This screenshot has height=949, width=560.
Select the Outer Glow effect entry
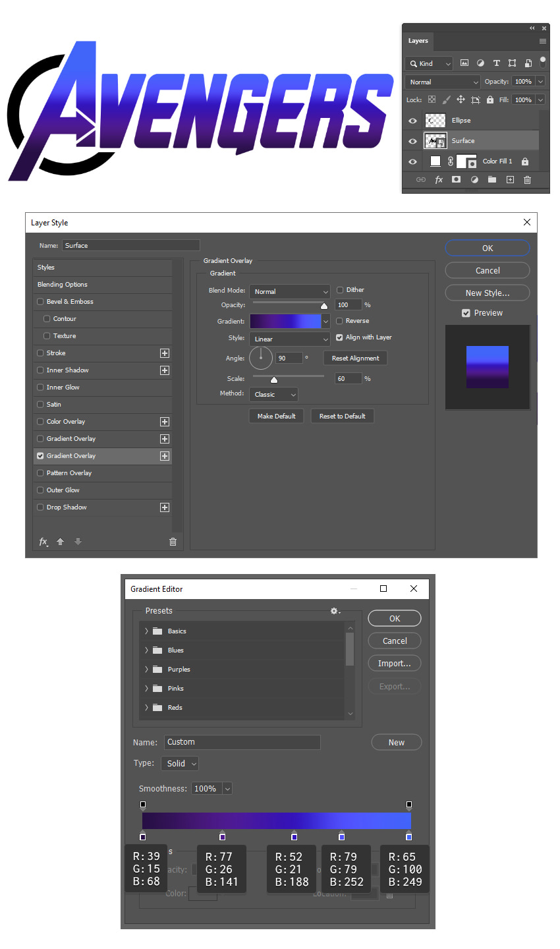(103, 490)
